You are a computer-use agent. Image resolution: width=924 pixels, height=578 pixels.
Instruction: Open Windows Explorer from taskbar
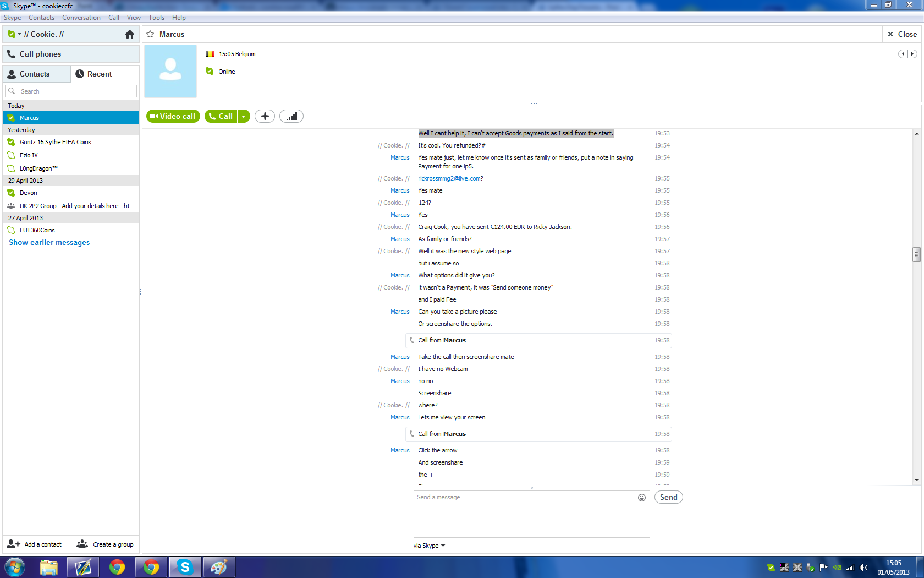click(x=49, y=567)
